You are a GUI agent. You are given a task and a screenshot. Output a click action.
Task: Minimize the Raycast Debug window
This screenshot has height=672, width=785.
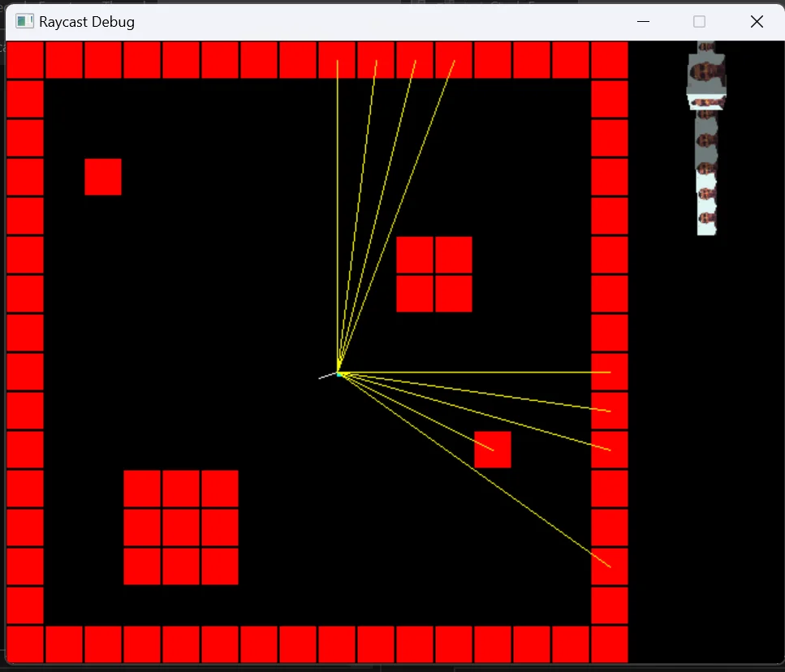[x=643, y=22]
